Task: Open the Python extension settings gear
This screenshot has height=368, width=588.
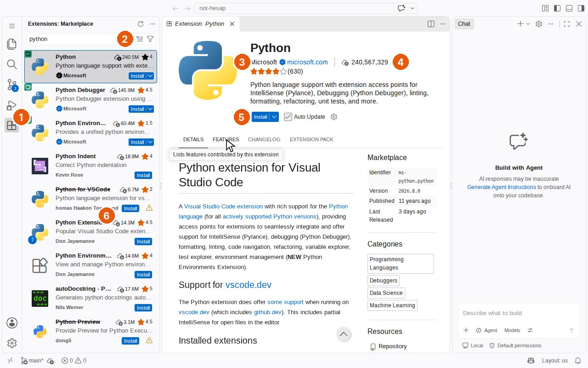Action: [x=334, y=117]
